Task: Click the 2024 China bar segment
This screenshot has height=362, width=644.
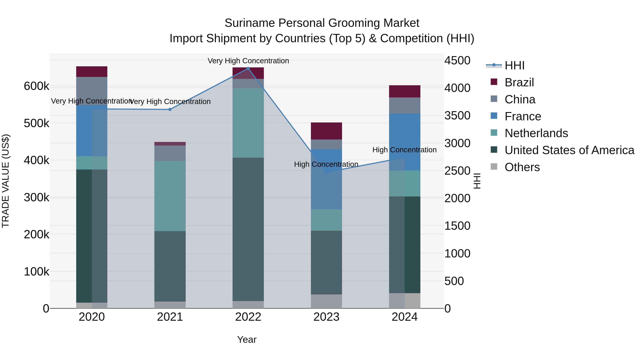Action: tap(405, 106)
